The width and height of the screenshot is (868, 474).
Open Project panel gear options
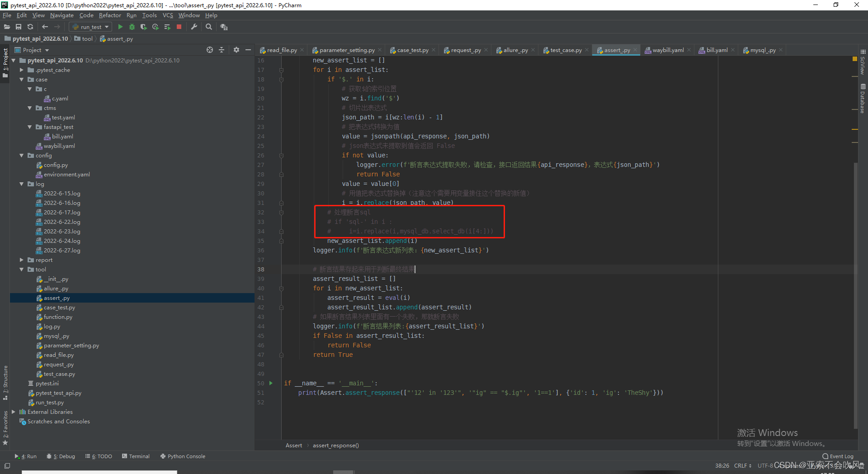coord(236,50)
